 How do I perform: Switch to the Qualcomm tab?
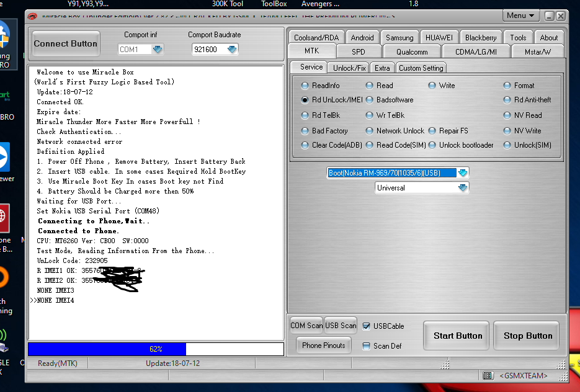412,51
